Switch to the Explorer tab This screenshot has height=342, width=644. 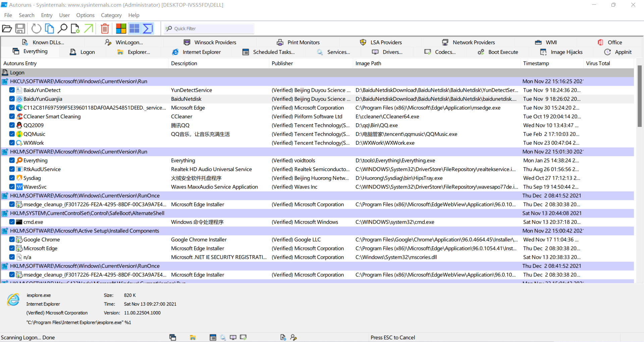[133, 52]
